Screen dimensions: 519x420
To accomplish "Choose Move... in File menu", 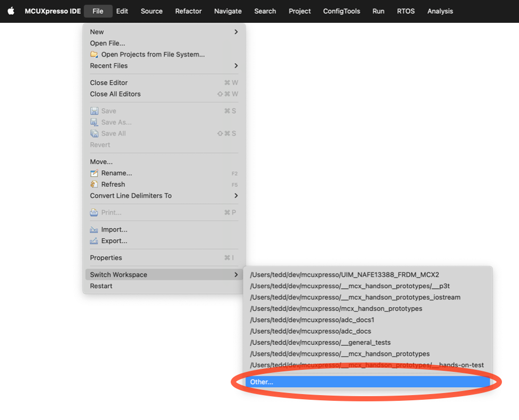I will point(164,161).
